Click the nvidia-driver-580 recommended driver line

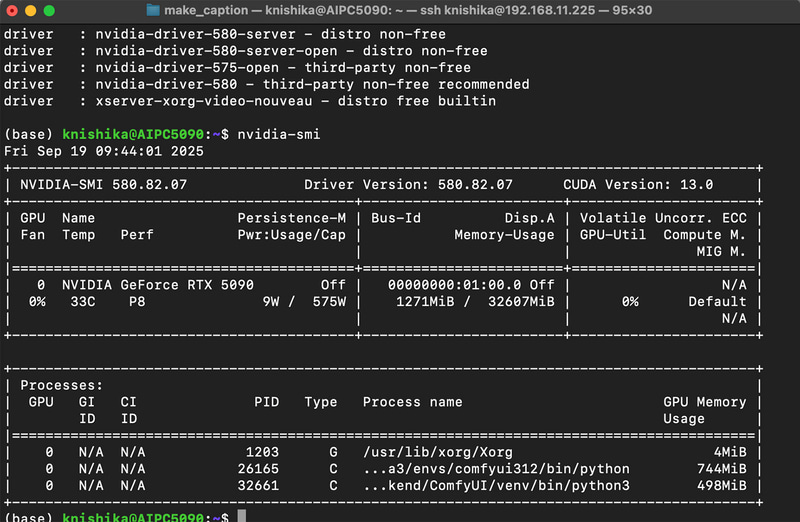265,84
